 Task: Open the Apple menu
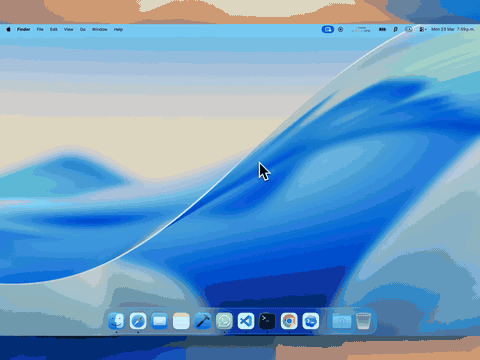point(9,29)
